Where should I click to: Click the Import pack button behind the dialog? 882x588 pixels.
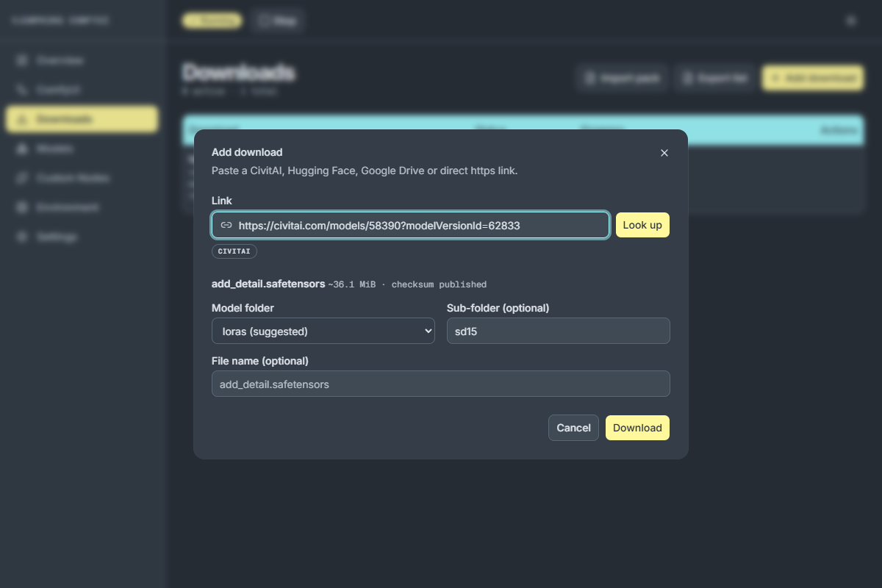tap(623, 78)
